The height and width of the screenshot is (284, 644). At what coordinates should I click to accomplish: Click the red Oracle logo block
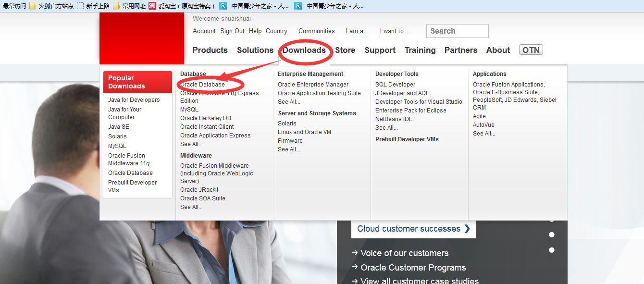pos(142,38)
